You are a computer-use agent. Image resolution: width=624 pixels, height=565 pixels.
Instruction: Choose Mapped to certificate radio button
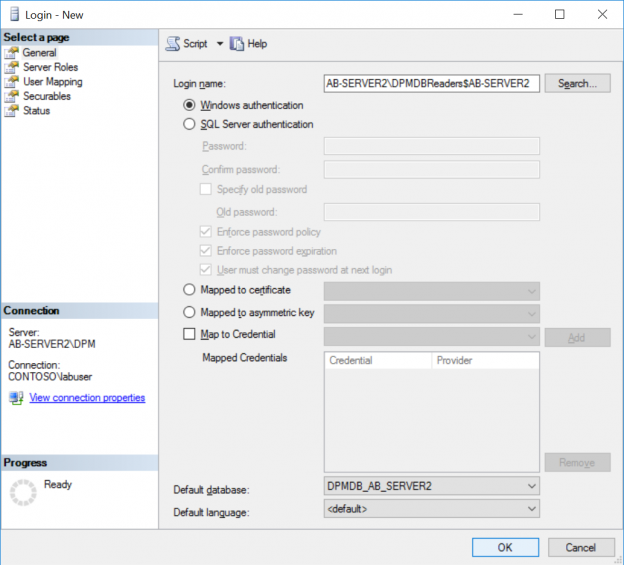[x=189, y=290]
